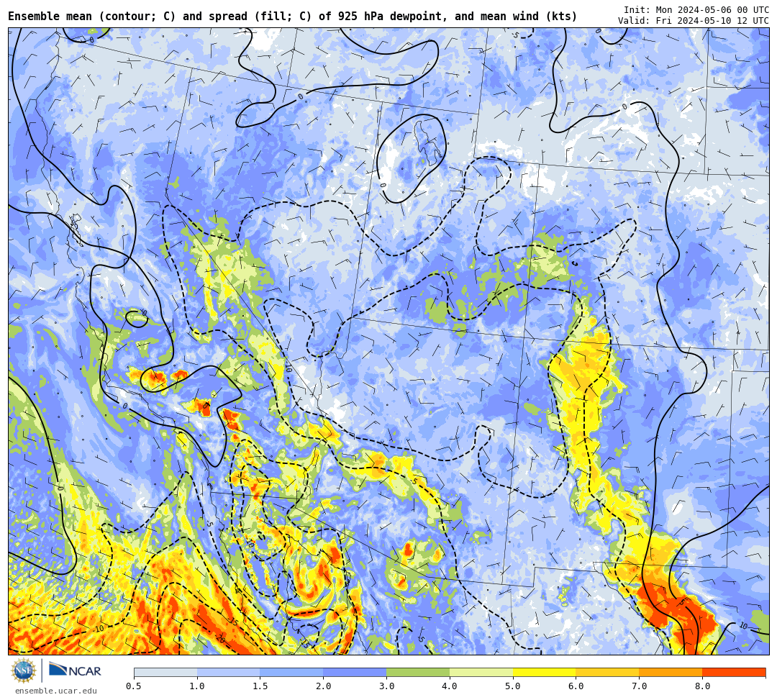This screenshot has height=700, width=777.
Task: Click the colorbar label 1.5
Action: 260,686
